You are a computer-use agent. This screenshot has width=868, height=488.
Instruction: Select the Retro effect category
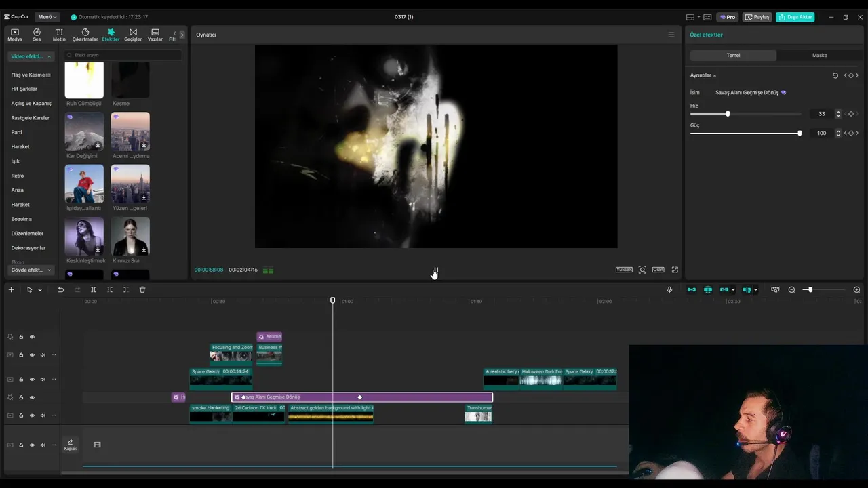click(x=18, y=176)
